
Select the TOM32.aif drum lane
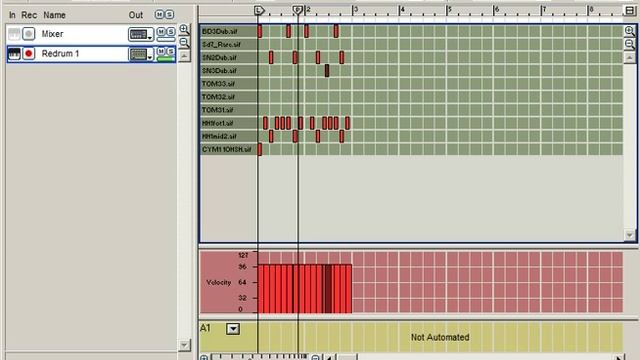(x=229, y=97)
